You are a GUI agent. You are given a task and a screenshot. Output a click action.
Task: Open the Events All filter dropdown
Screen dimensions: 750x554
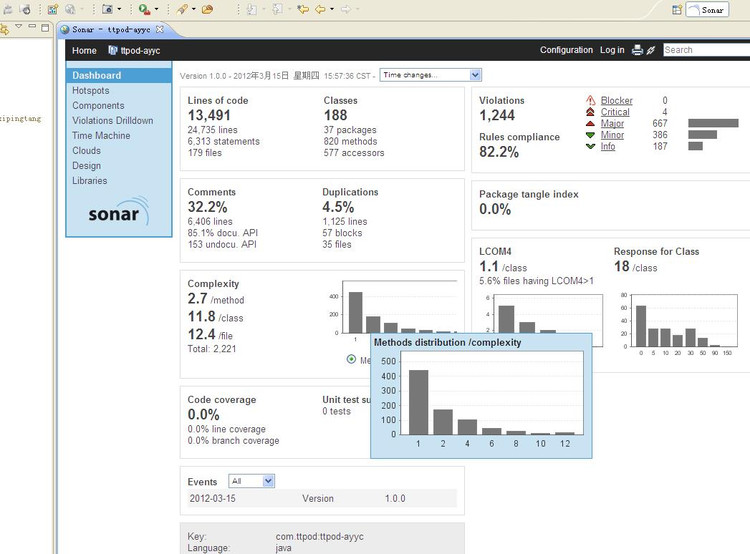[x=252, y=481]
